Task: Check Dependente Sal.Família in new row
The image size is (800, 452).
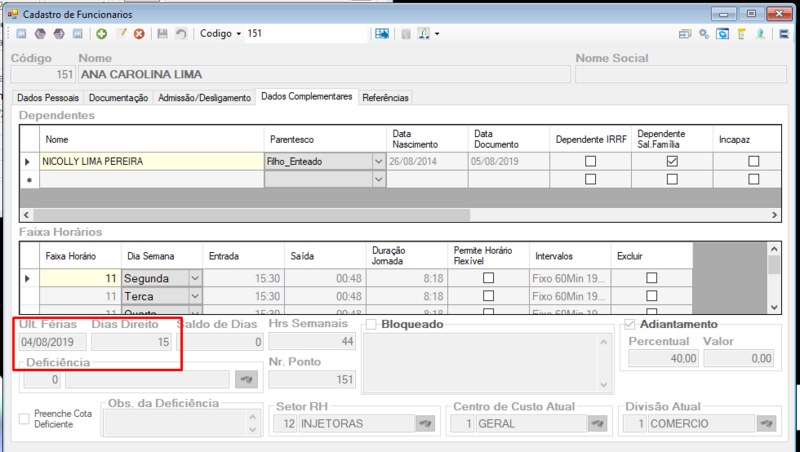Action: coord(672,179)
